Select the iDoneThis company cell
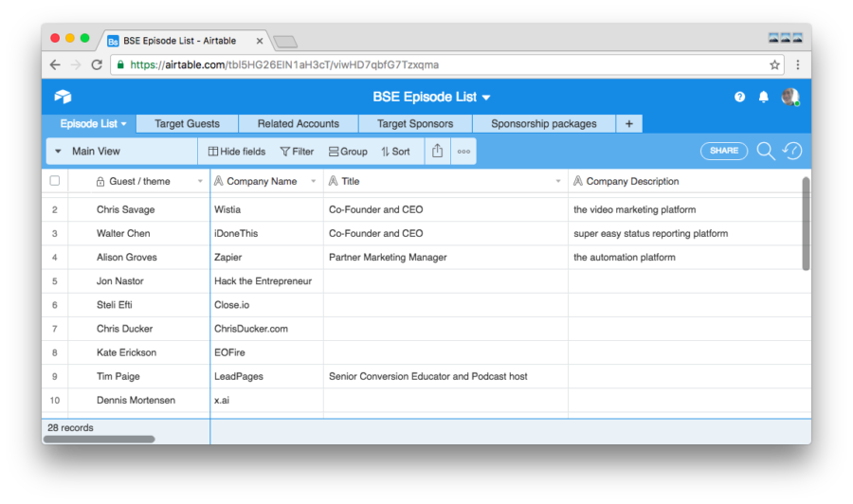 click(267, 233)
